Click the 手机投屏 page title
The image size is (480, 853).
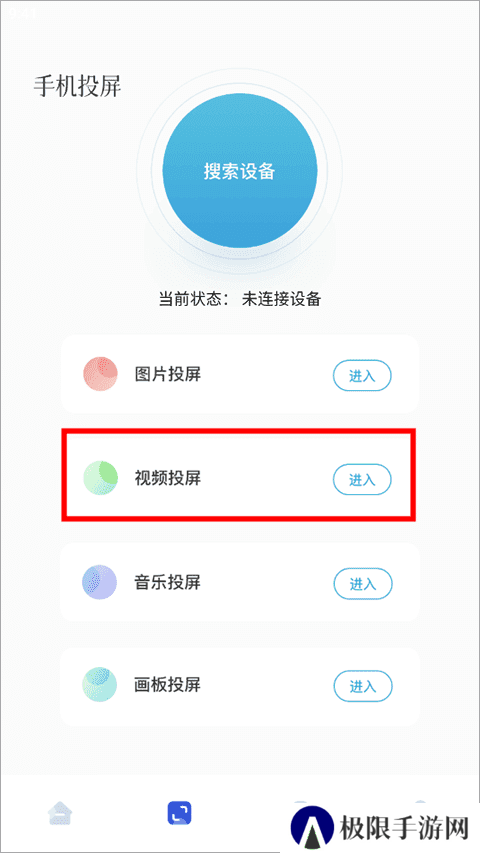77,87
